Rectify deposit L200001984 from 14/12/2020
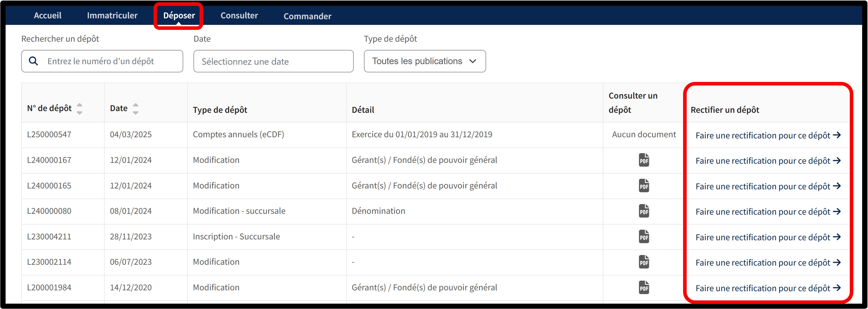The image size is (868, 309). click(768, 288)
